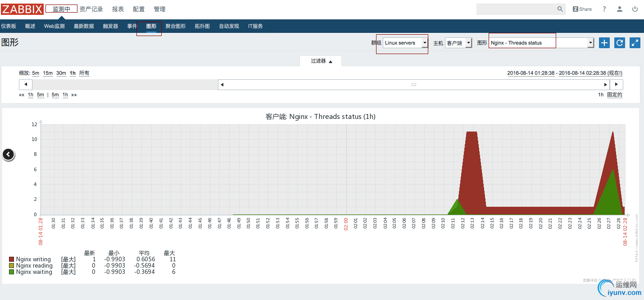Click Nginx waiting green legend swatch
The height and width of the screenshot is (300, 644).
tap(11, 272)
